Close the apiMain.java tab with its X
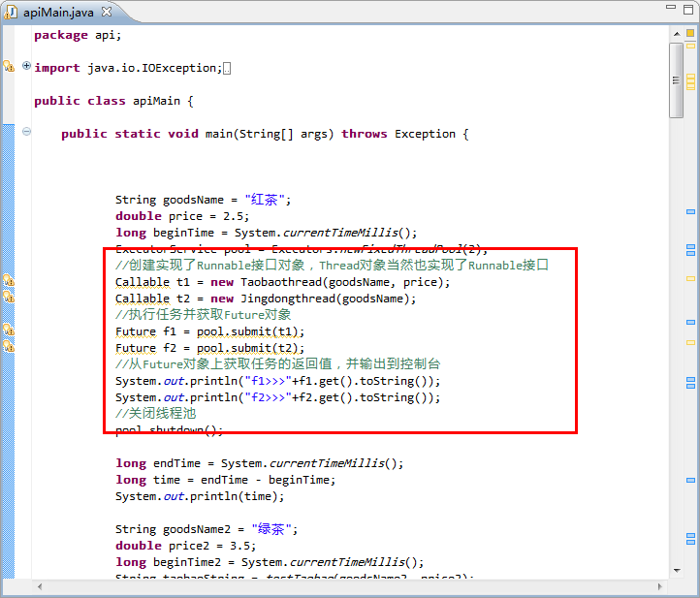Screen dimensions: 700x598 [107, 12]
